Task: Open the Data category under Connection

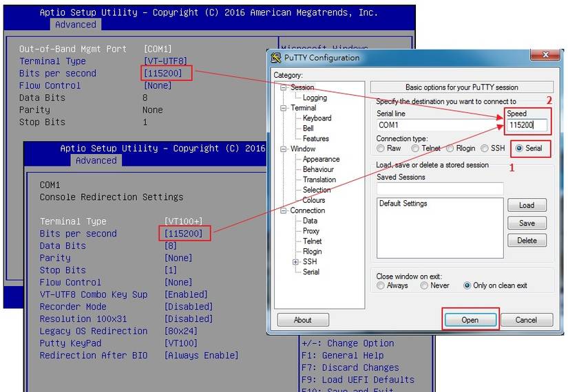Action: pyautogui.click(x=310, y=221)
